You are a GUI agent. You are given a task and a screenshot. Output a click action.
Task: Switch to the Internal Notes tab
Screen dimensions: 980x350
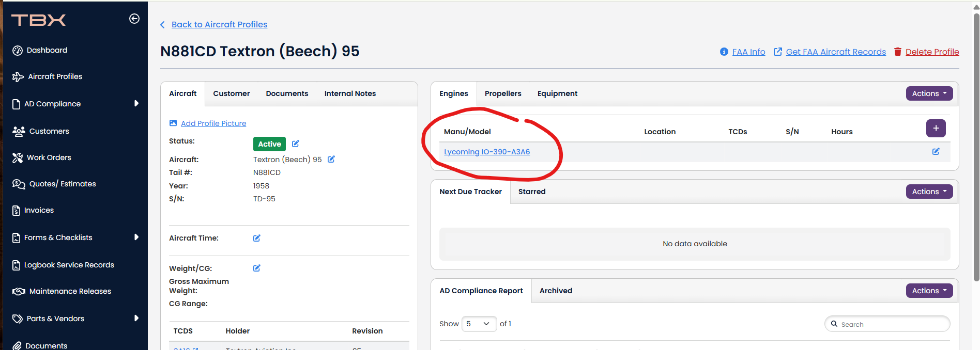pos(350,93)
